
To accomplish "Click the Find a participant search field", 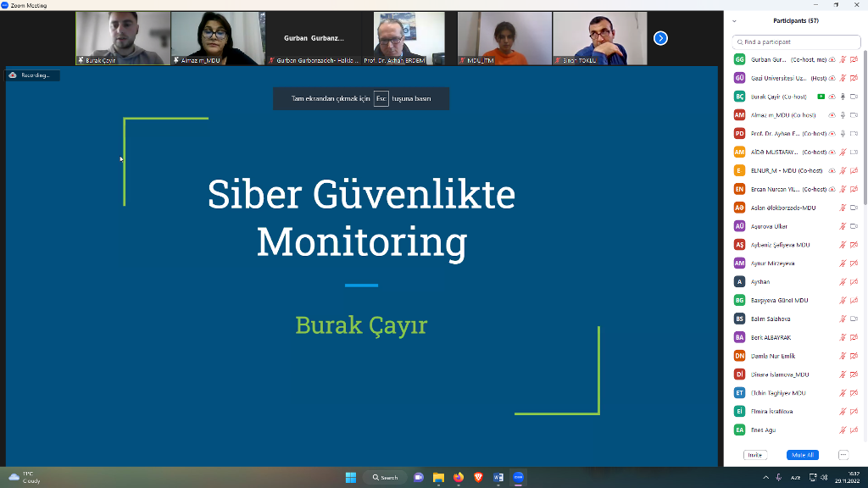I will pyautogui.click(x=795, y=42).
